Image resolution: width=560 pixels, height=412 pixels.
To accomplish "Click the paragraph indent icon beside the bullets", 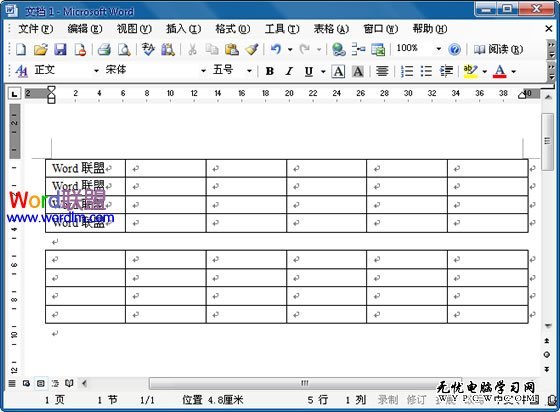I will click(446, 71).
